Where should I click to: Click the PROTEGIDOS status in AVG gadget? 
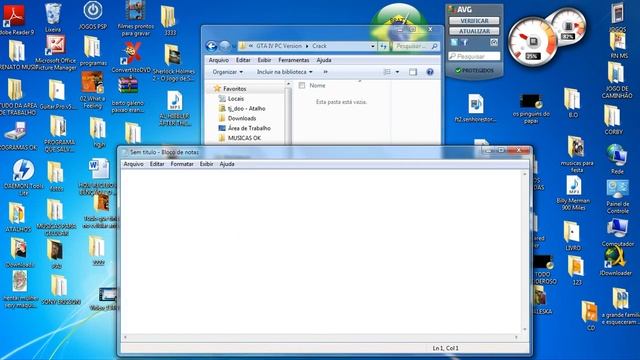474,71
